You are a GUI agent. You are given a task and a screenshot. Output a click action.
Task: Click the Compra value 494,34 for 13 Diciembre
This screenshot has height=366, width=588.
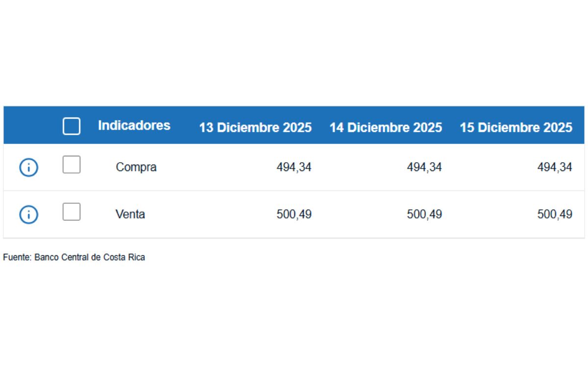point(294,167)
